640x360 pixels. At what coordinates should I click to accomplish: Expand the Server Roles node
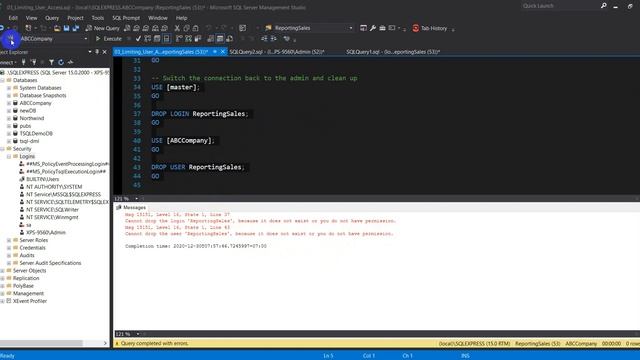[9, 240]
